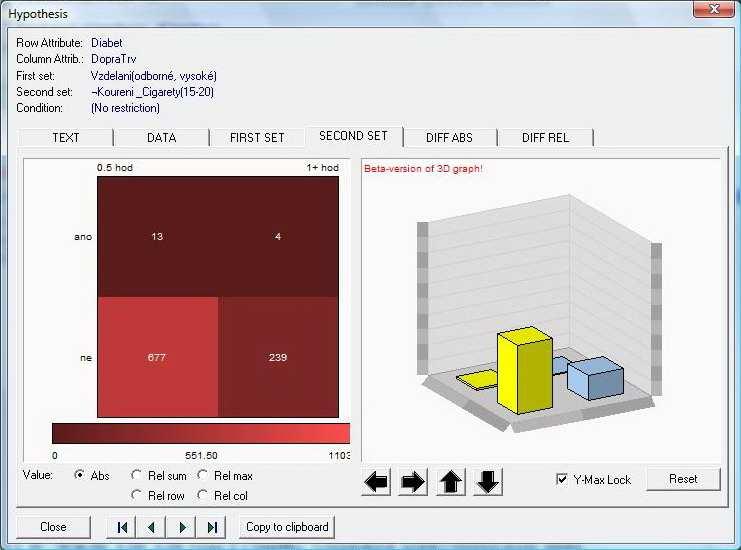This screenshot has width=741, height=550.
Task: Click the '¬Koureni _Cigarety(15-20)' second set text
Action: pyautogui.click(x=152, y=92)
